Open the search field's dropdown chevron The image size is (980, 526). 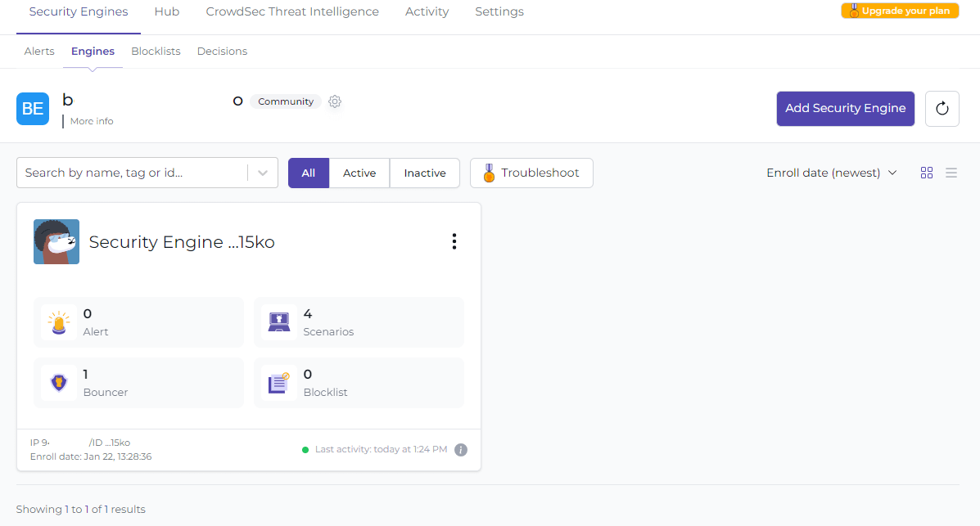[x=262, y=173]
